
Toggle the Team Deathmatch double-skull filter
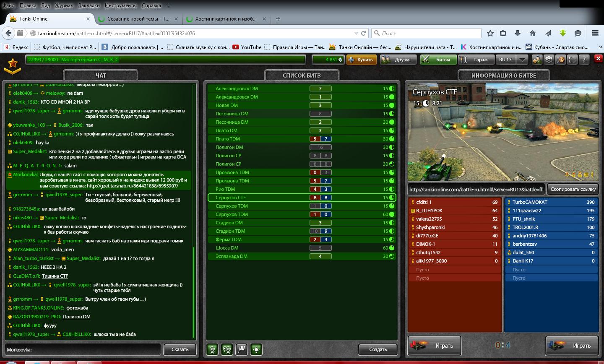[227, 349]
